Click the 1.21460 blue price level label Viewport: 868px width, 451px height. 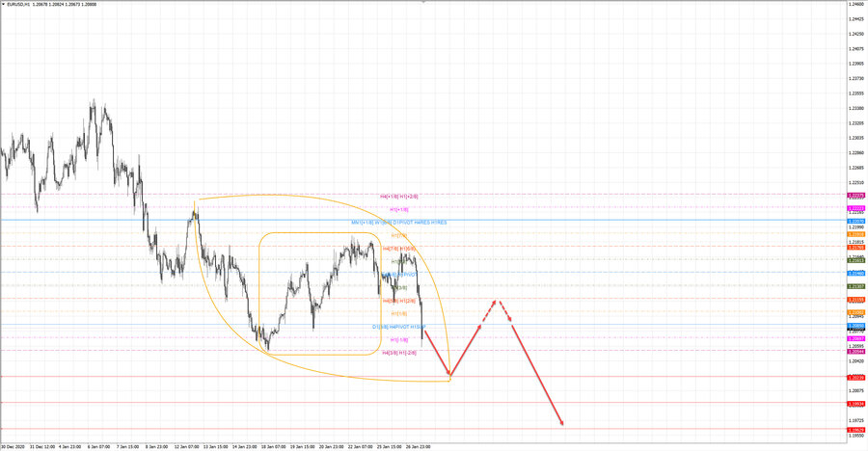coord(856,274)
